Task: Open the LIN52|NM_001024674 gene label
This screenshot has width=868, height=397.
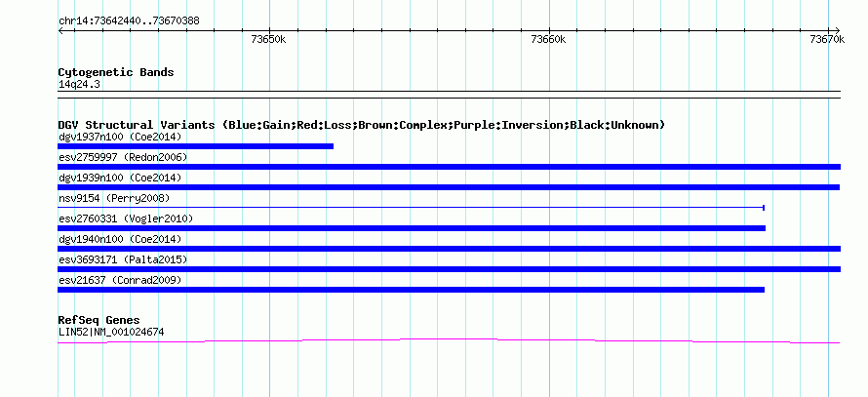Action: [111, 333]
